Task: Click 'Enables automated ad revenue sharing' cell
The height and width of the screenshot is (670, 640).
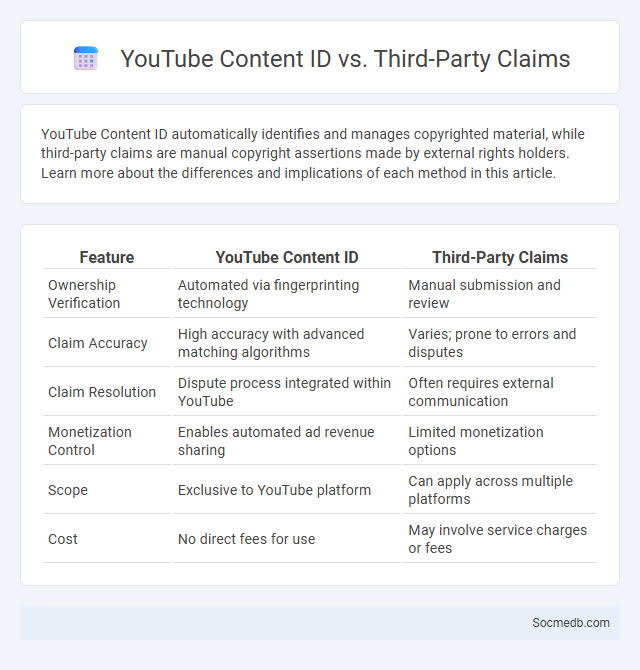Action: click(287, 441)
